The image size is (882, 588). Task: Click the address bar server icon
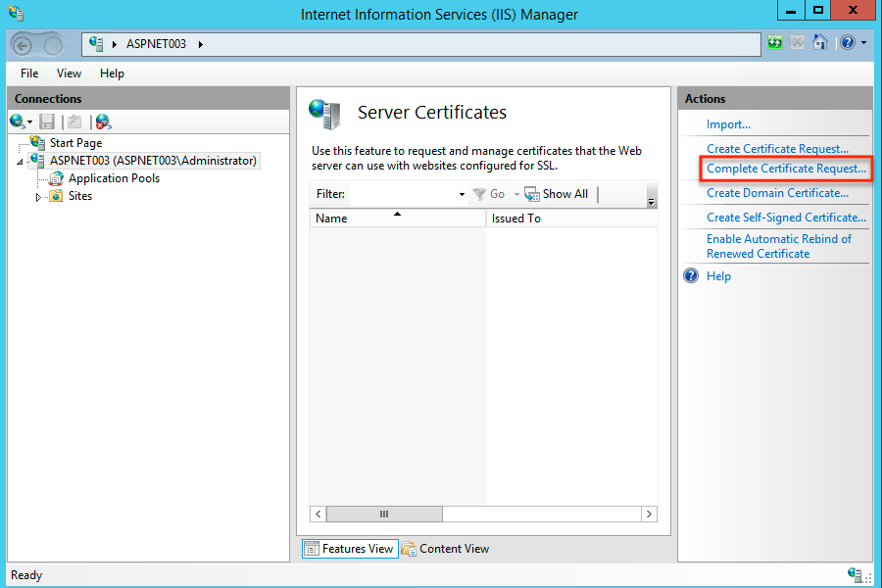96,43
